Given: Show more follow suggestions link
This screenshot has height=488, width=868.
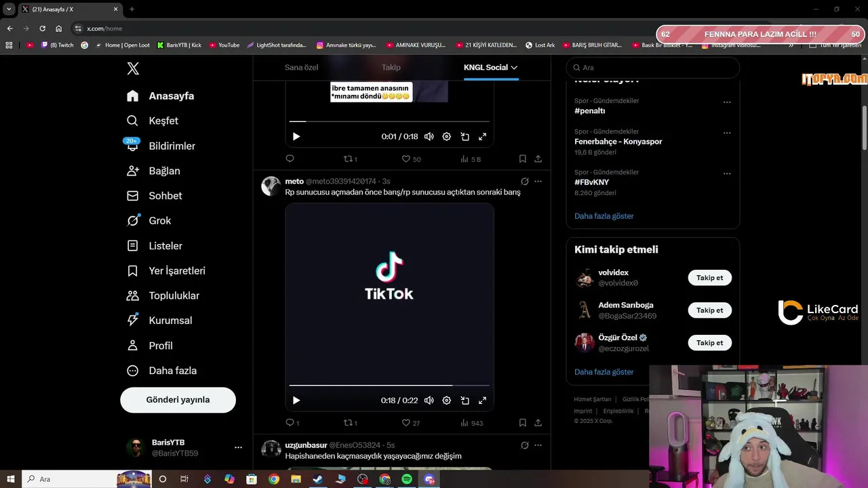Looking at the screenshot, I should click(x=604, y=372).
